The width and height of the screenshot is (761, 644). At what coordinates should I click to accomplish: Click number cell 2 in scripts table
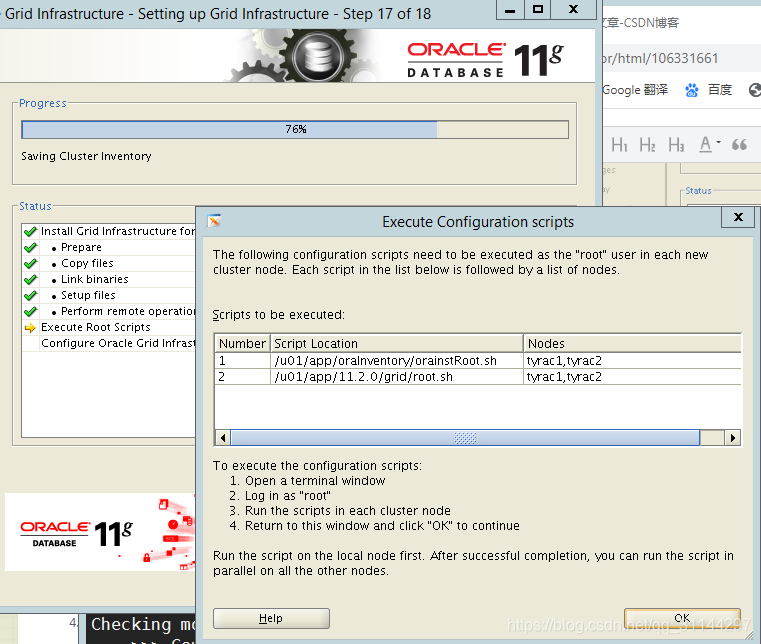tap(242, 377)
